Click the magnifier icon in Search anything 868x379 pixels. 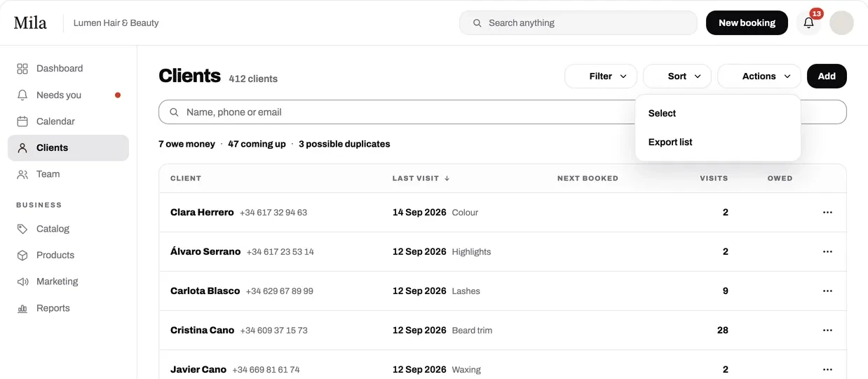(x=477, y=23)
